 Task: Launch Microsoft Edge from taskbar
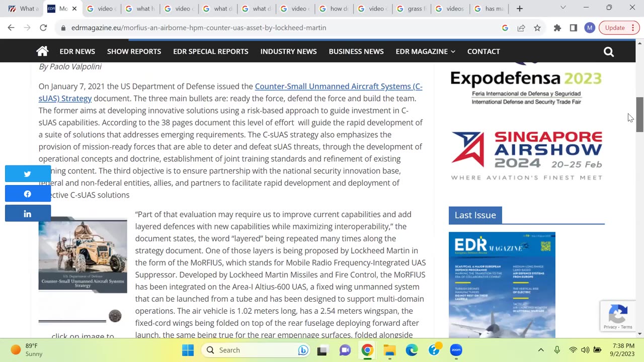(412, 350)
